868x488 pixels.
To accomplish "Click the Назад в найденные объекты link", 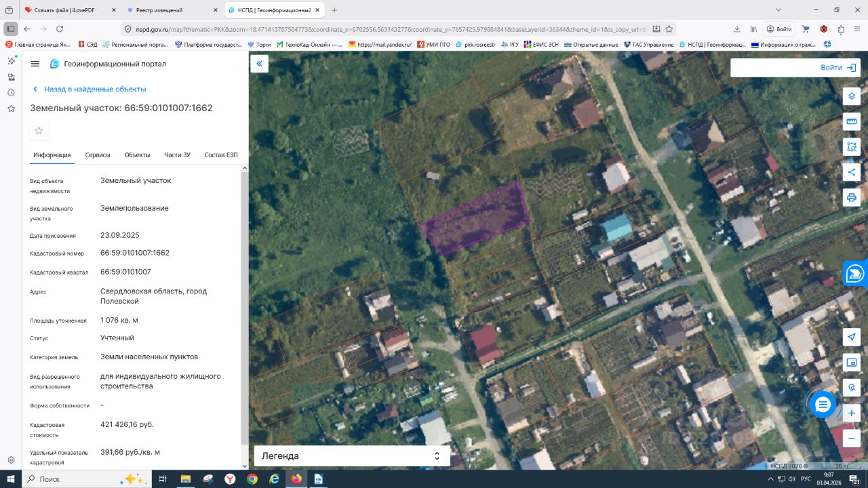I will point(94,89).
